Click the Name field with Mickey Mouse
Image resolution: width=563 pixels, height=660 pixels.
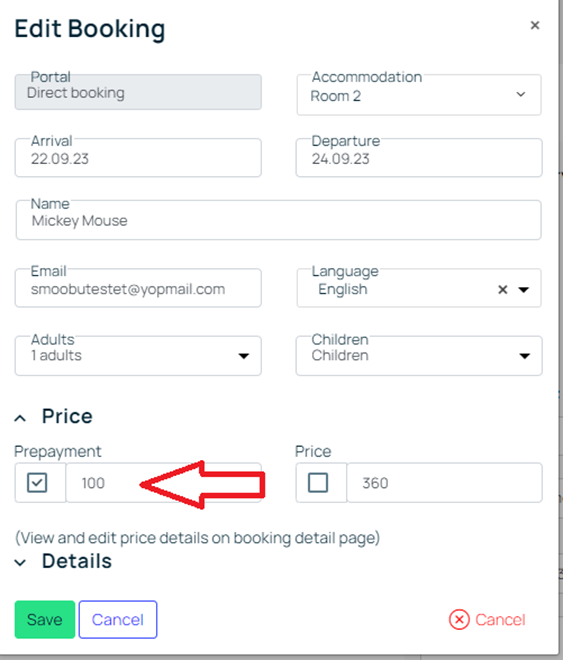click(x=279, y=220)
